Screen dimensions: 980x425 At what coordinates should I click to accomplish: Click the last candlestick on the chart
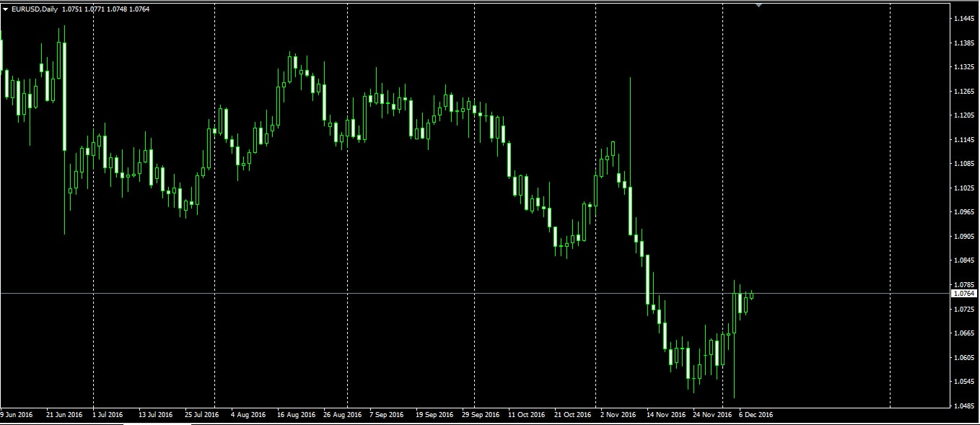[x=751, y=294]
